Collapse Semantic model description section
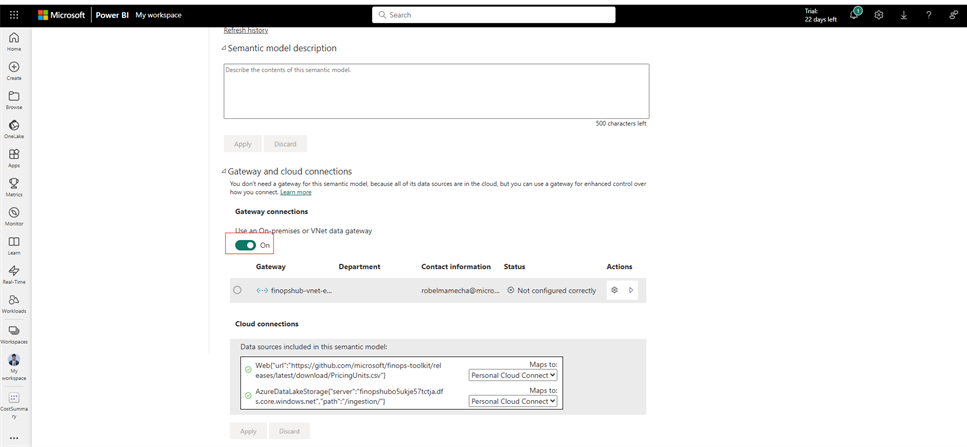 [x=224, y=48]
